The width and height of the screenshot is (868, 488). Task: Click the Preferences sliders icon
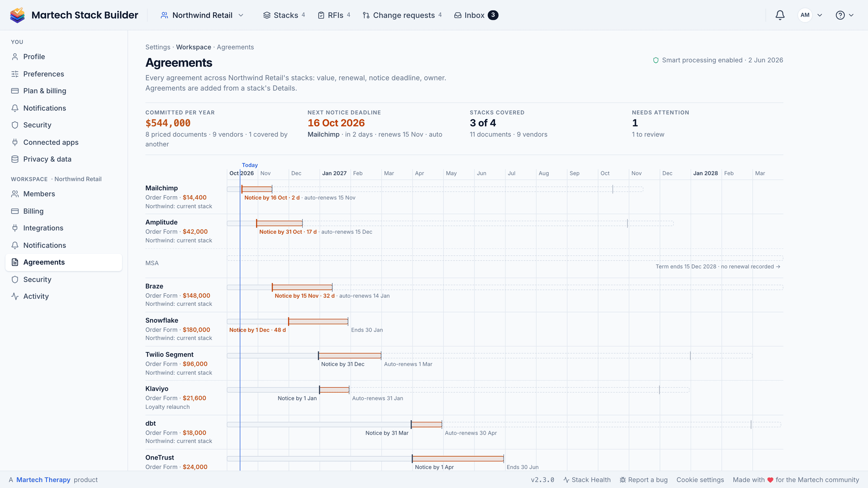tap(15, 74)
